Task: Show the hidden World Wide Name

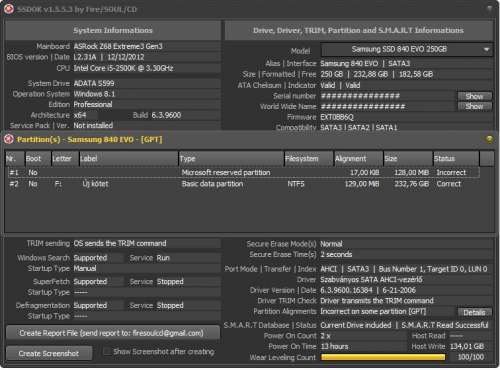Action: coord(474,106)
